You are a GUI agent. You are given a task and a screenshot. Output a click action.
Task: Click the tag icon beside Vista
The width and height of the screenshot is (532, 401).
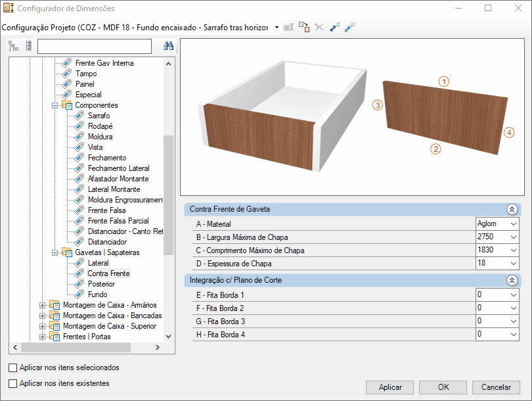(79, 147)
